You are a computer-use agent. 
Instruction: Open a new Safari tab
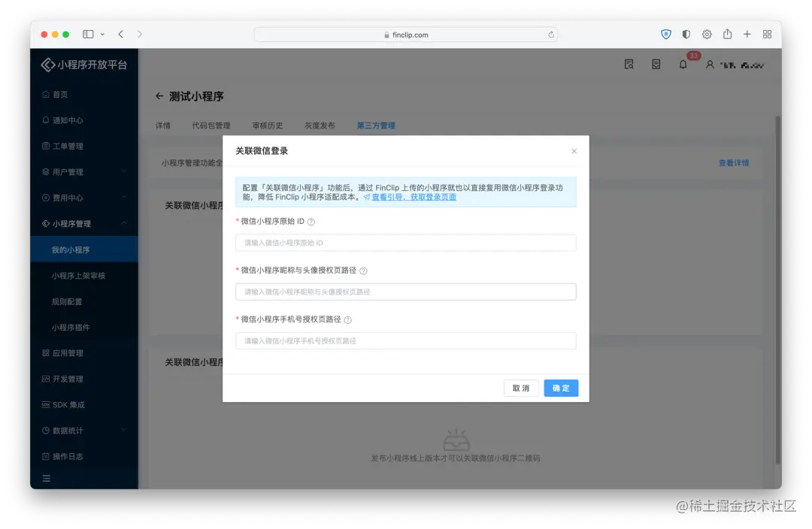tap(747, 34)
